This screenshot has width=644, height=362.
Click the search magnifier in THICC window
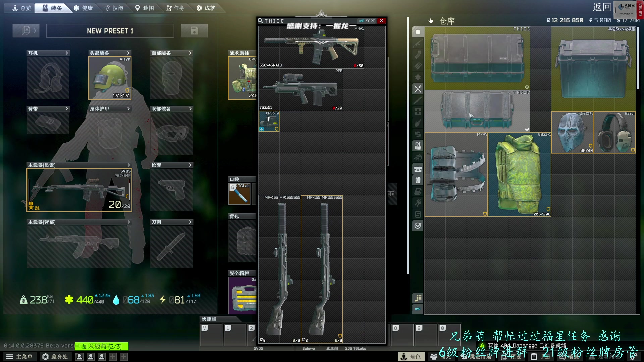[x=260, y=21]
